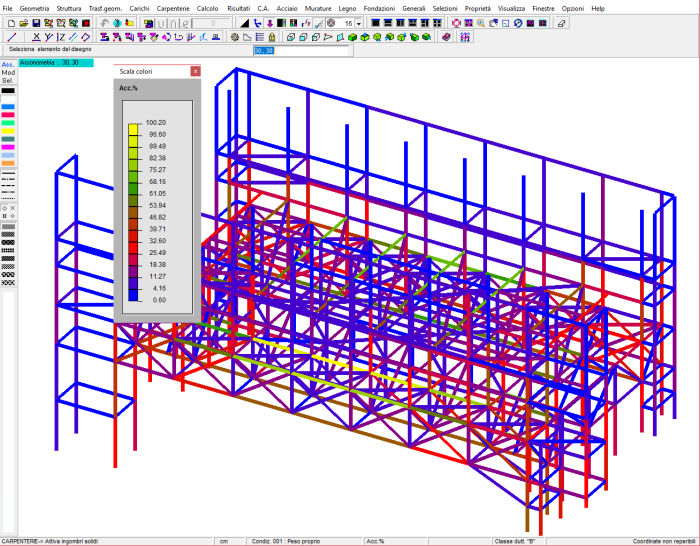Click the X axis constraint icon
Screen dimensions: 700x546
coord(35,37)
